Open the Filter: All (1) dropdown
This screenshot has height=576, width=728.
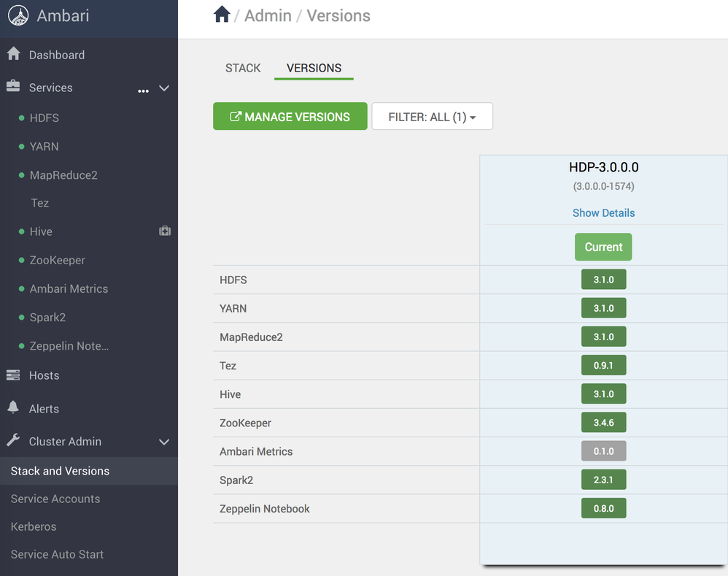[x=432, y=116]
